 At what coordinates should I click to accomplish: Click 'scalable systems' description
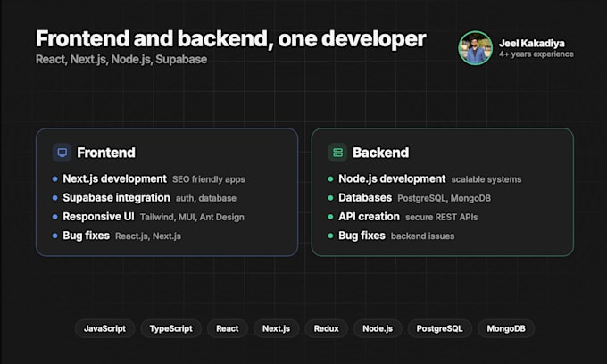pos(486,179)
